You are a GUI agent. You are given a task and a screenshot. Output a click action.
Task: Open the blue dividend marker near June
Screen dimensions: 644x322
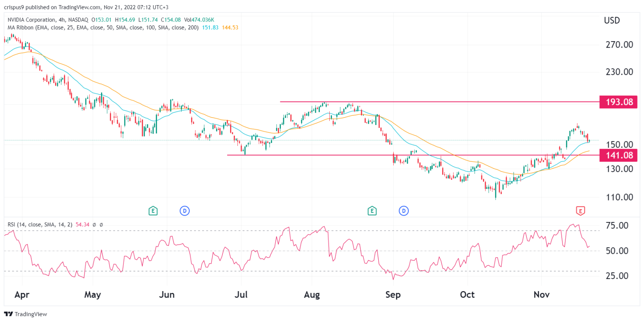185,211
